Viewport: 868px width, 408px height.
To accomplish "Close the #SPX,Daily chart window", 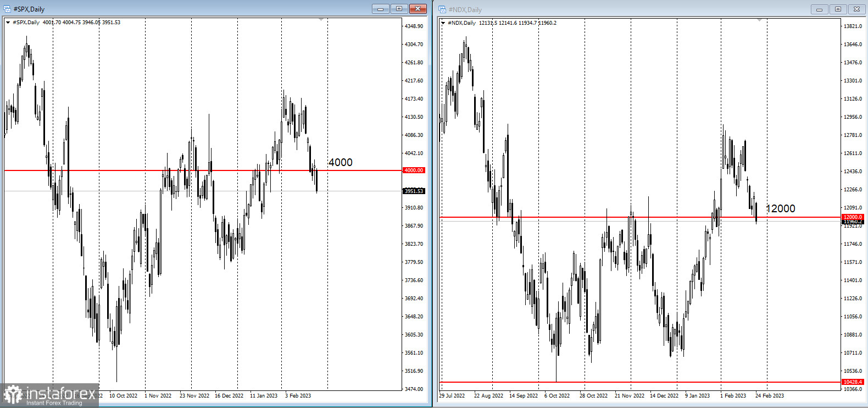I will (x=418, y=9).
